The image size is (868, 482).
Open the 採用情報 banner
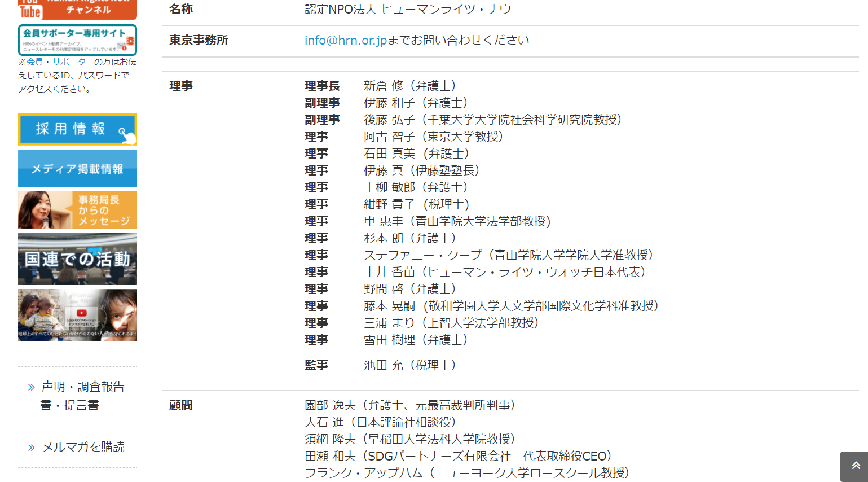pos(77,129)
